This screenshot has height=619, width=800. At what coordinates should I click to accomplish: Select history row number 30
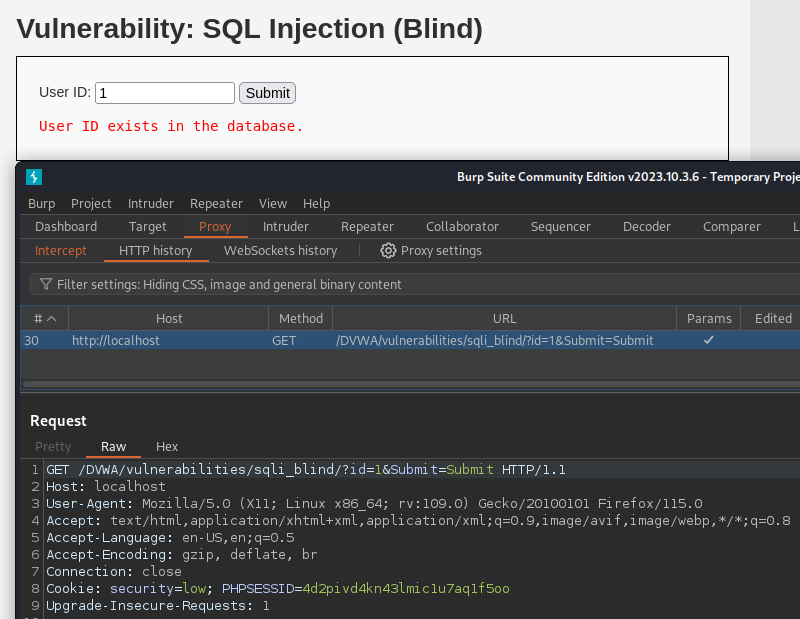click(410, 340)
